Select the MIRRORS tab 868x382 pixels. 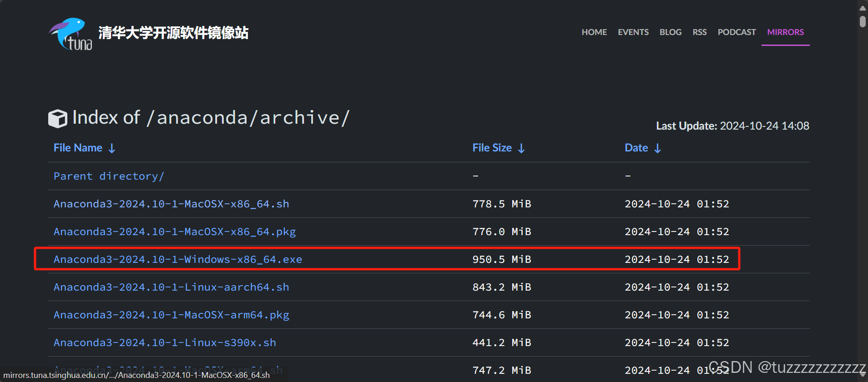785,32
